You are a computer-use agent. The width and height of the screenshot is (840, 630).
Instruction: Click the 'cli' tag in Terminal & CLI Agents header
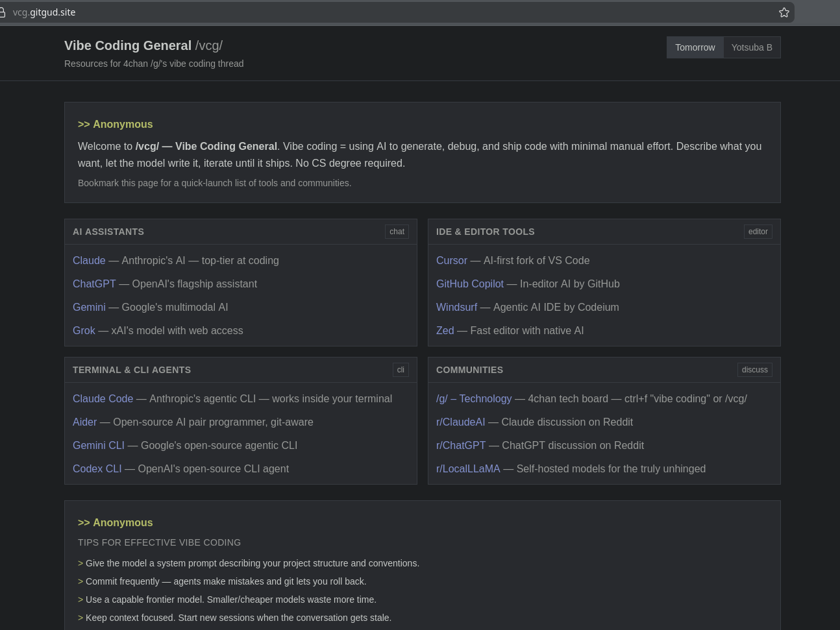401,370
